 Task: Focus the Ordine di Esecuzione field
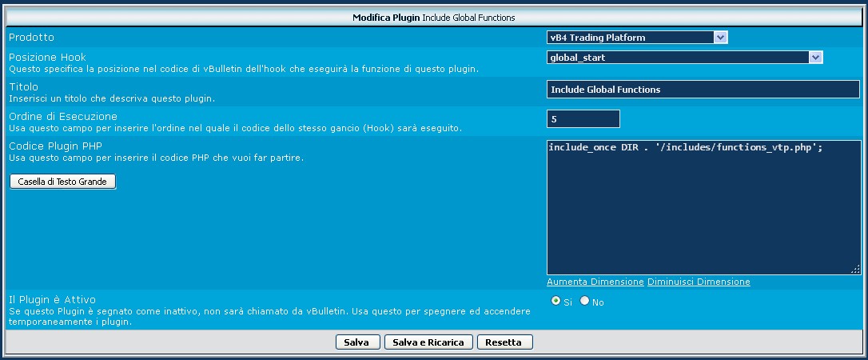(583, 118)
